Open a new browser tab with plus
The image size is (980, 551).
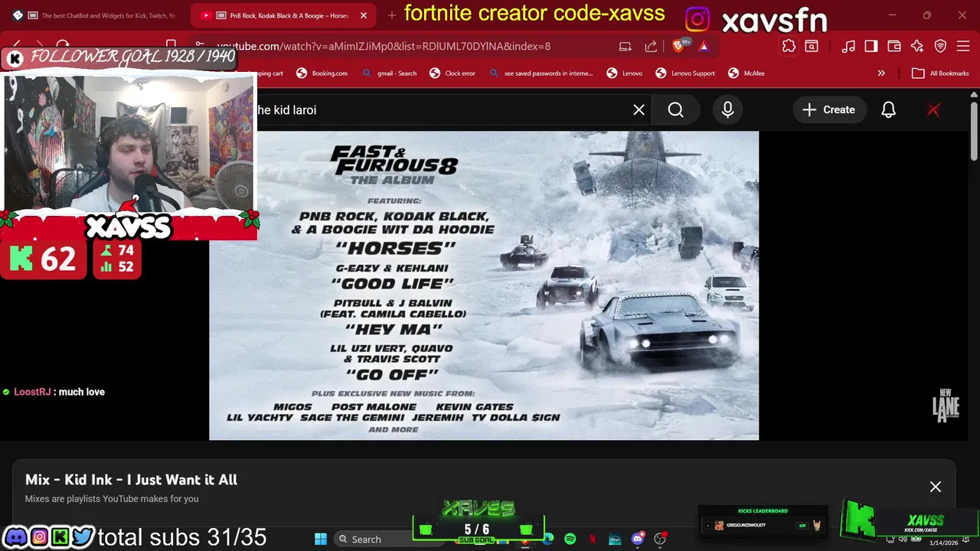(391, 15)
